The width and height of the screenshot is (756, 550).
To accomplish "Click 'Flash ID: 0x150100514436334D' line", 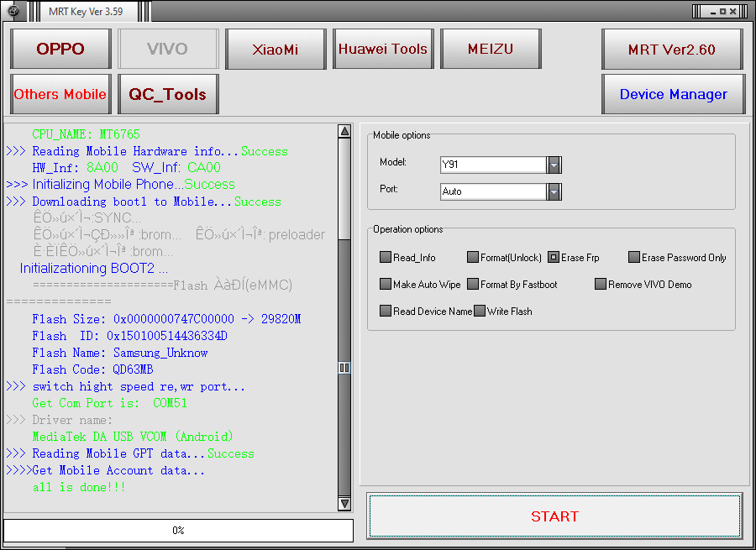I will 129,336.
